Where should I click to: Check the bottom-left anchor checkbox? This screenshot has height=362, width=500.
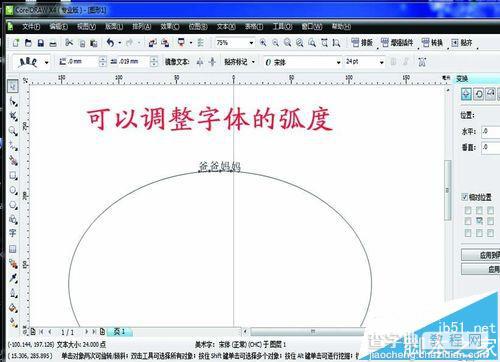(468, 233)
